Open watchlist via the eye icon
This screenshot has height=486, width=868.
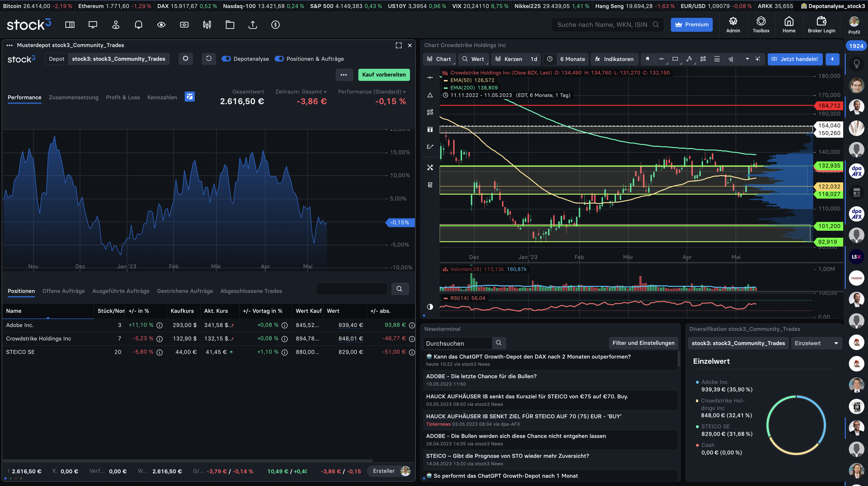coord(161,25)
